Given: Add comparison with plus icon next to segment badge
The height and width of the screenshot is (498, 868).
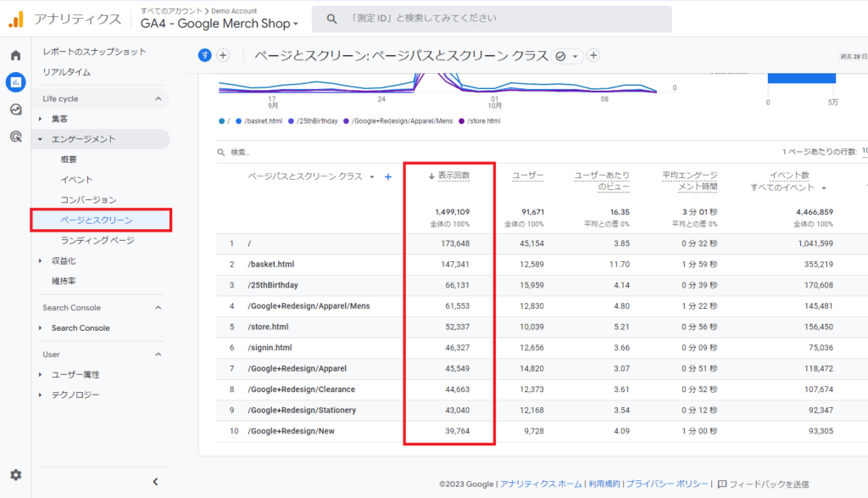Looking at the screenshot, I should pyautogui.click(x=223, y=55).
